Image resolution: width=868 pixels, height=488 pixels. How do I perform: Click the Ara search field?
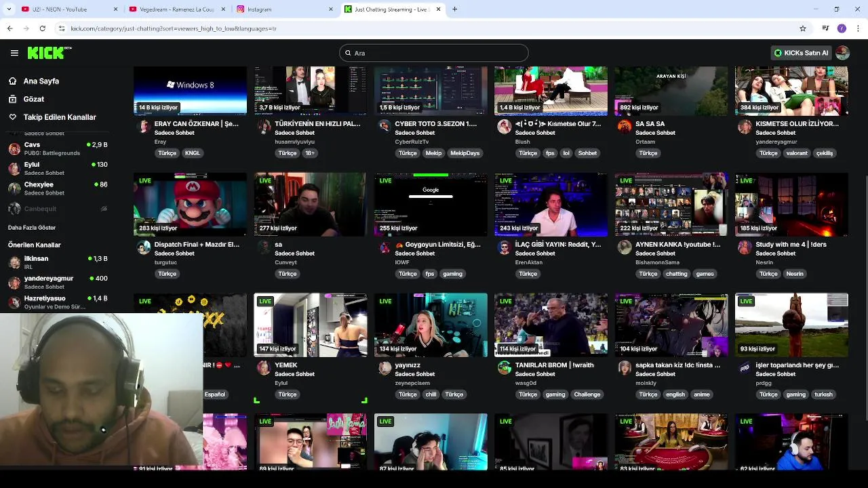click(x=434, y=53)
